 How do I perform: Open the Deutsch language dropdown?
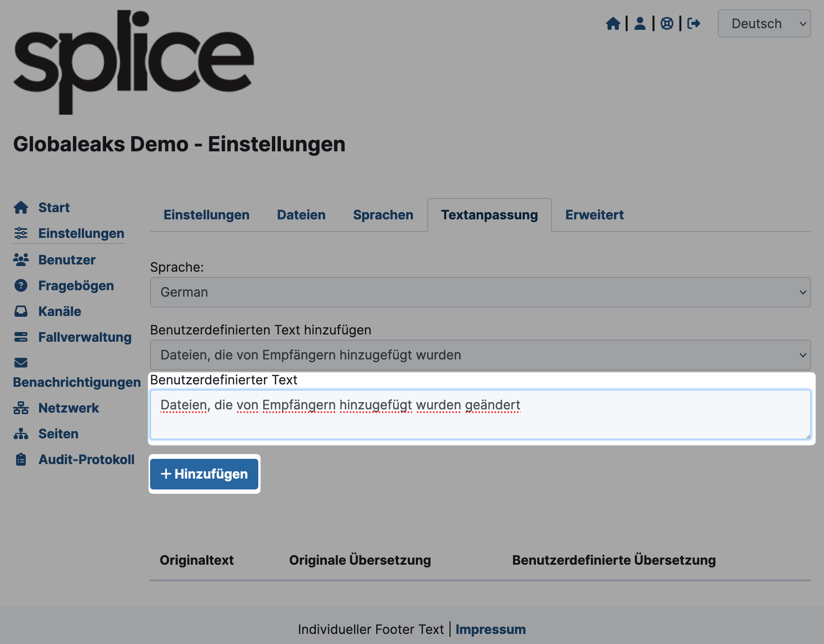tap(764, 23)
